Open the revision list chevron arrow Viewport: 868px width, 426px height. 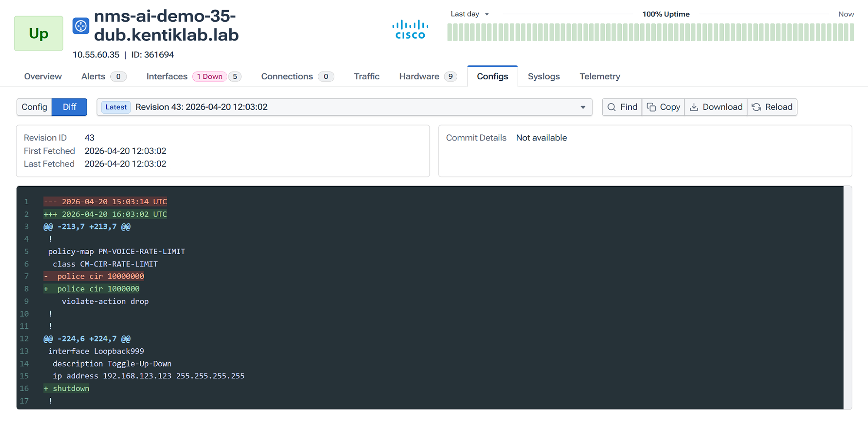click(582, 107)
